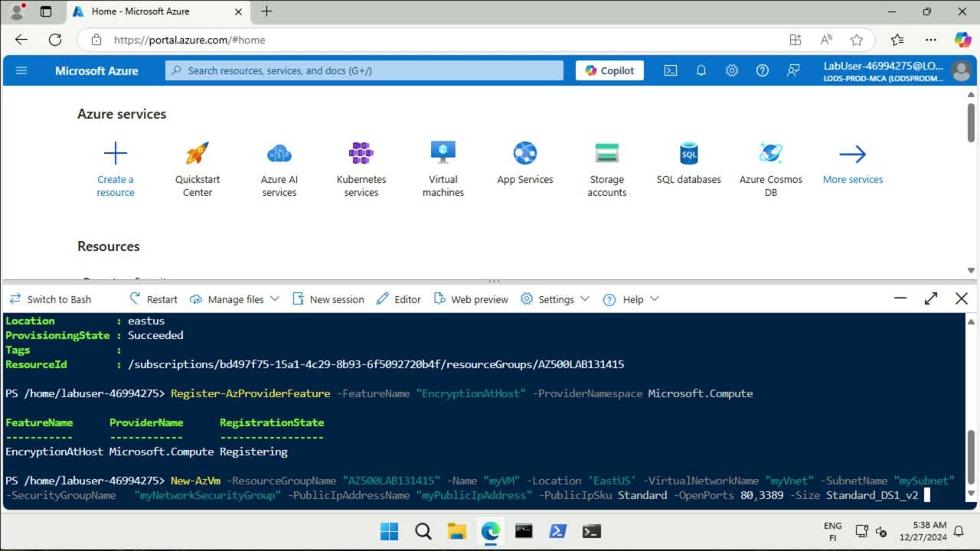Maximize the Cloud Shell pane
Viewport: 980px width, 551px height.
931,299
